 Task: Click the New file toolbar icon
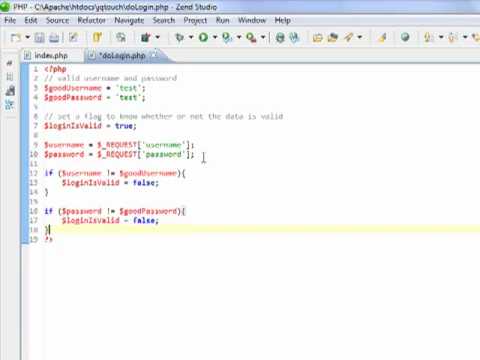click(15, 37)
